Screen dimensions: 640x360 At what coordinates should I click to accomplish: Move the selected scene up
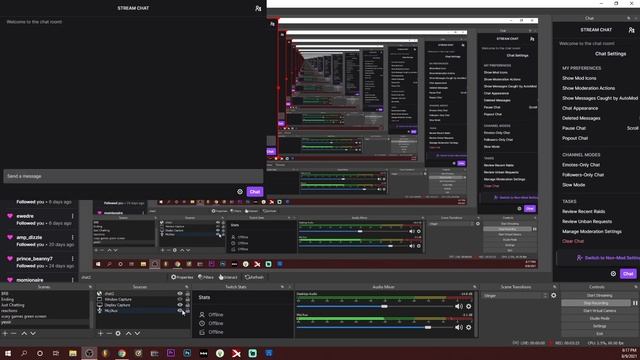pyautogui.click(x=24, y=333)
